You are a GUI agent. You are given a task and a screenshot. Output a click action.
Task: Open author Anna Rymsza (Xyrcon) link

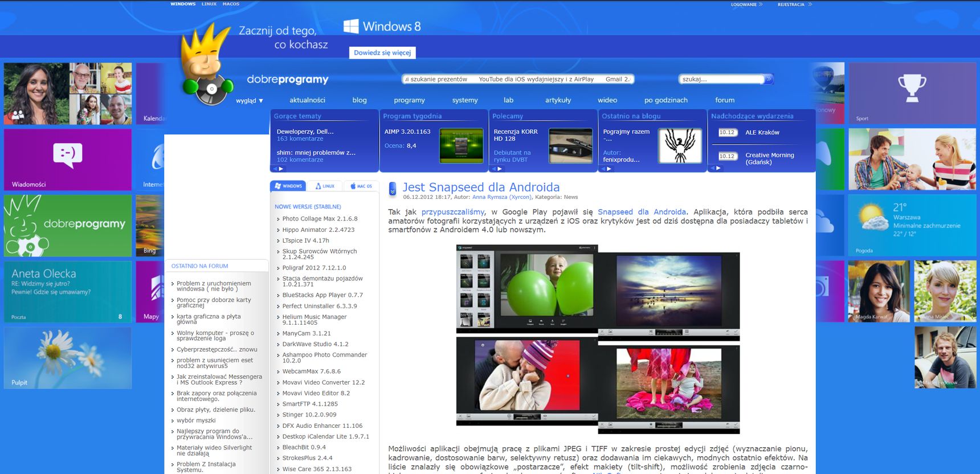[x=502, y=197]
